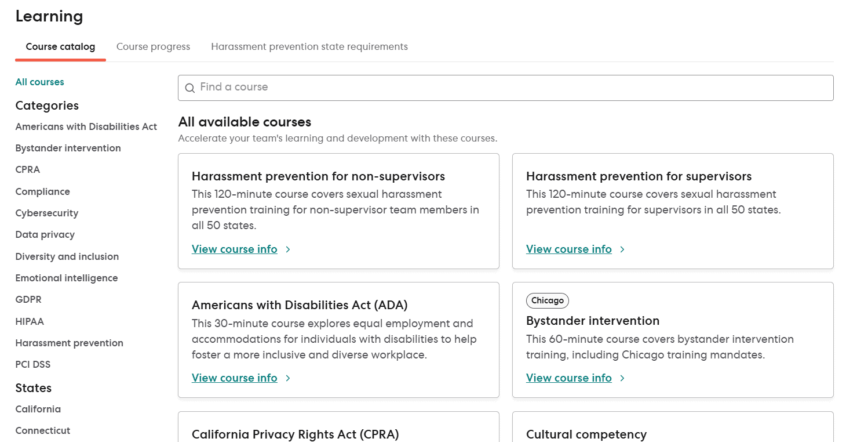Show All courses in sidebar

[x=39, y=82]
